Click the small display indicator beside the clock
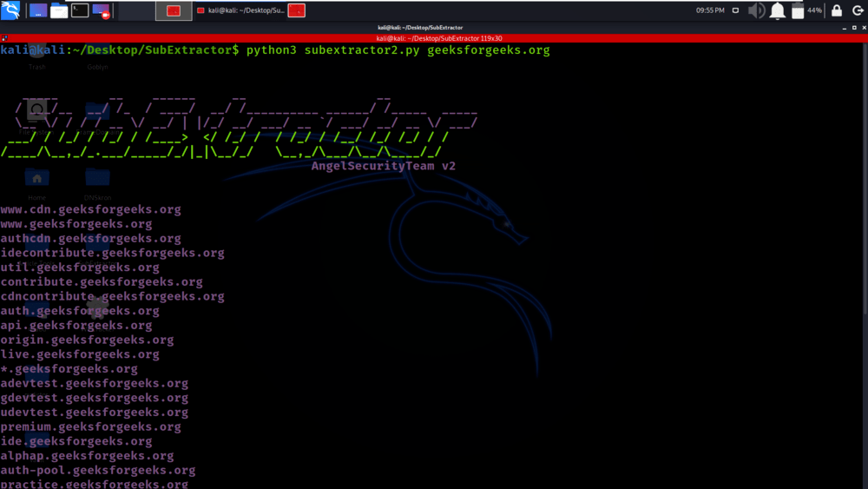This screenshot has height=489, width=868. click(736, 10)
